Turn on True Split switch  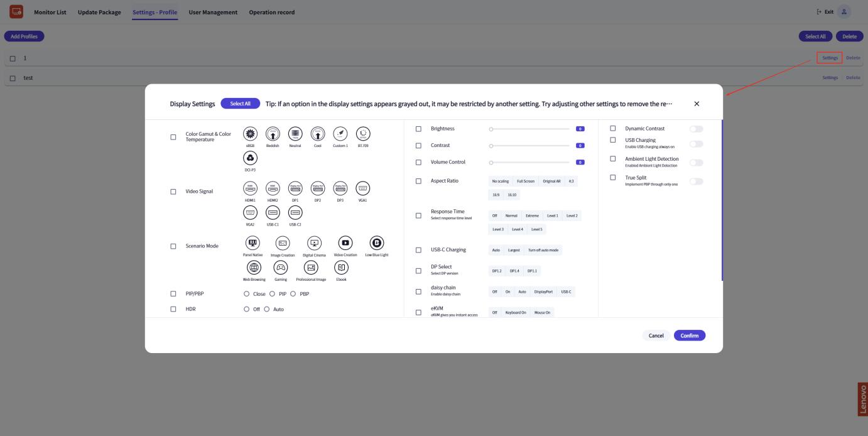(696, 181)
